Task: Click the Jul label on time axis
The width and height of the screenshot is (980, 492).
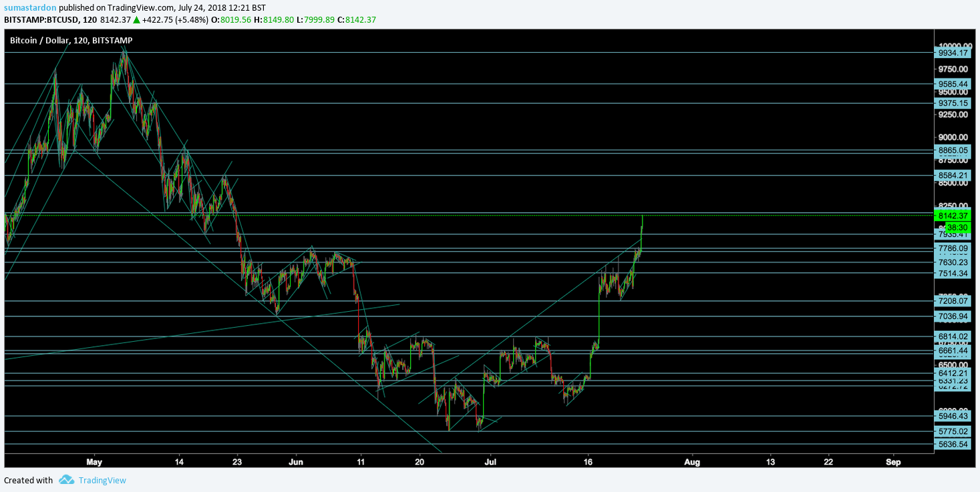Action: coord(491,461)
